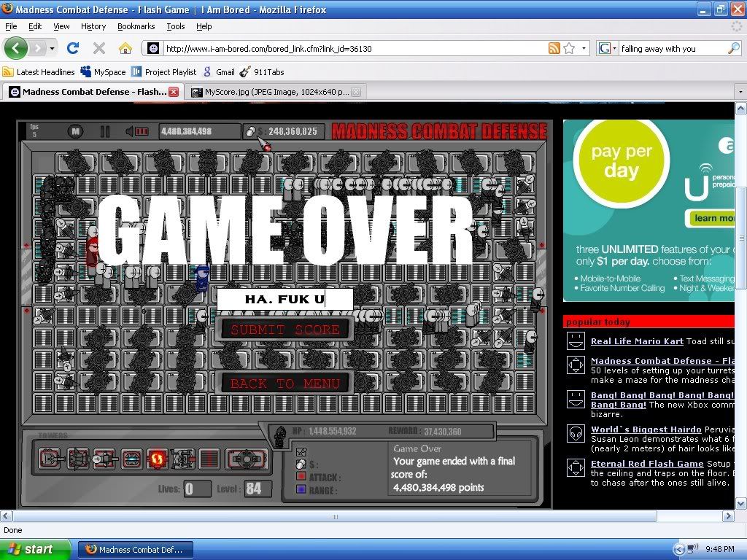Open the History menu
This screenshot has width=747, height=560.
(93, 26)
